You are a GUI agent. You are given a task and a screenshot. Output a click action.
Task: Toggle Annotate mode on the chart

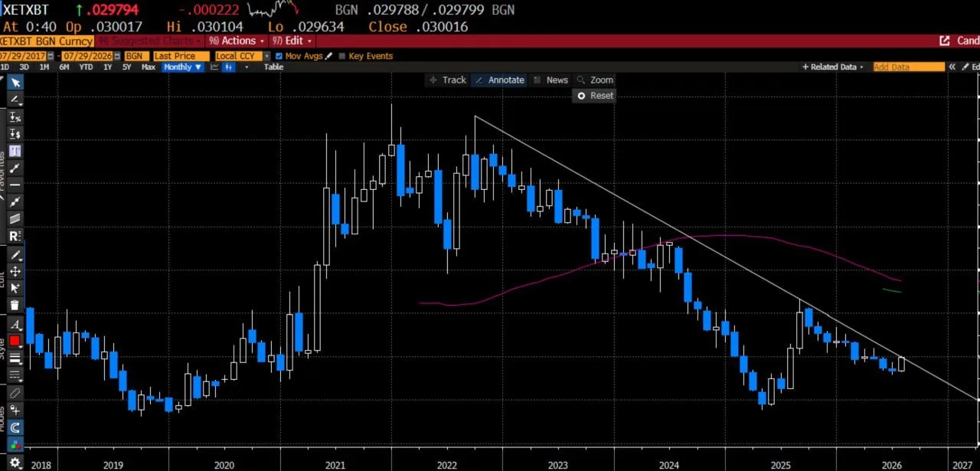(499, 80)
